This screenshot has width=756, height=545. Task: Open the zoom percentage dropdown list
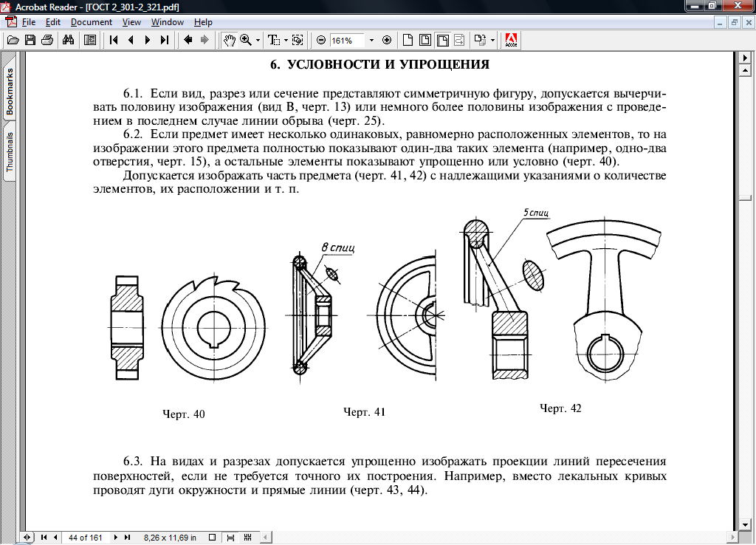coord(371,41)
